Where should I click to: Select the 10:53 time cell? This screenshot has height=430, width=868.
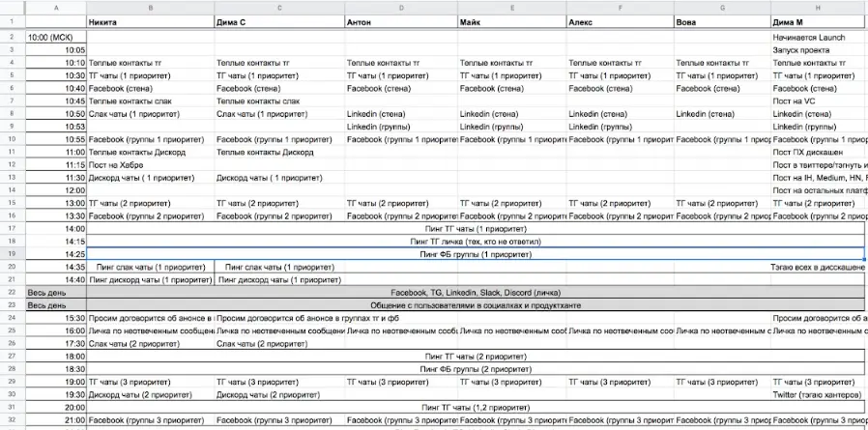click(56, 127)
